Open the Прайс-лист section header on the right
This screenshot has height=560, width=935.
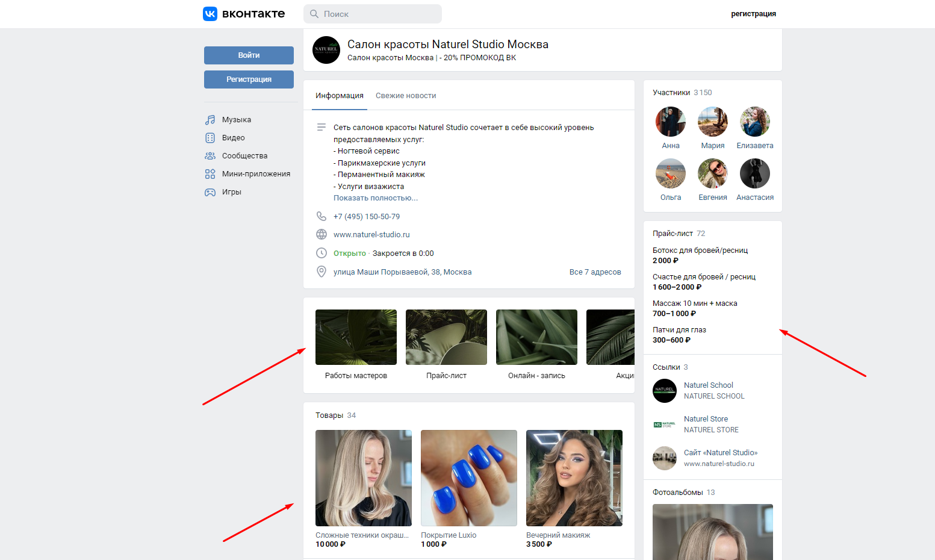click(679, 234)
